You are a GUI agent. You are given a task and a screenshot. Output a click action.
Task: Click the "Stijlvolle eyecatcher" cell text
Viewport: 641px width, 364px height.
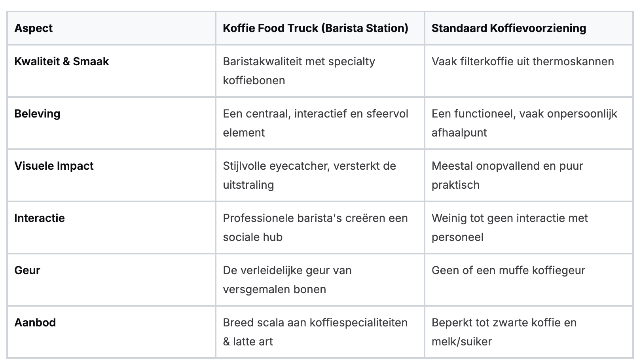[276, 166]
